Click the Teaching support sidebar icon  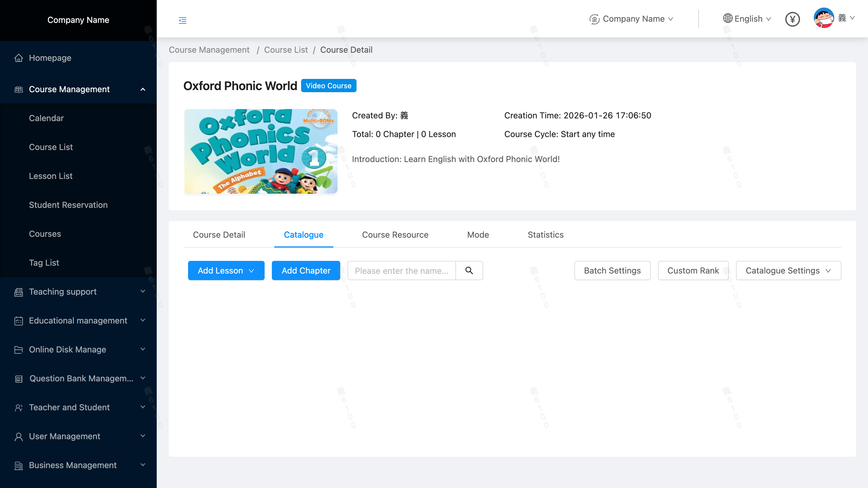click(x=18, y=292)
